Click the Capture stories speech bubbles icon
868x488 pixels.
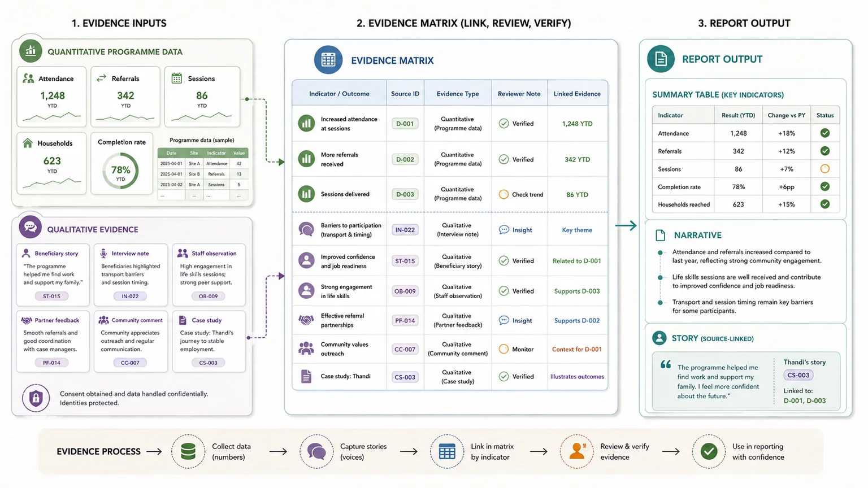pos(316,451)
